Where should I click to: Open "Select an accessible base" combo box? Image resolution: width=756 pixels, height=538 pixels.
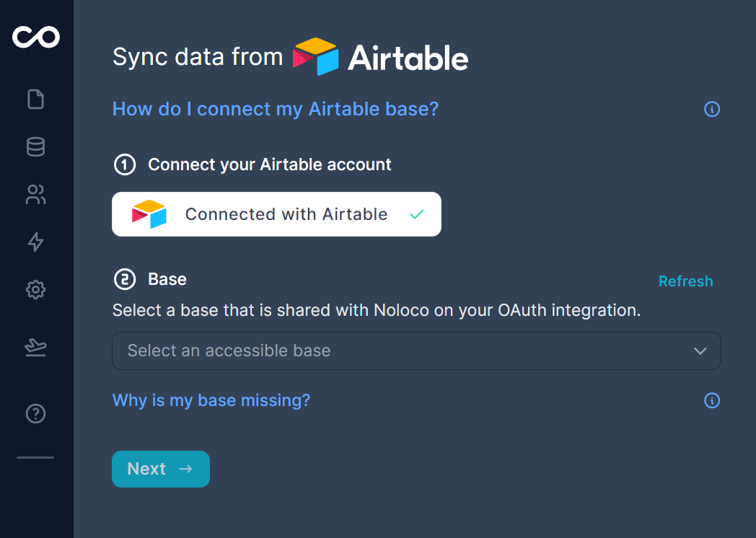coord(404,351)
